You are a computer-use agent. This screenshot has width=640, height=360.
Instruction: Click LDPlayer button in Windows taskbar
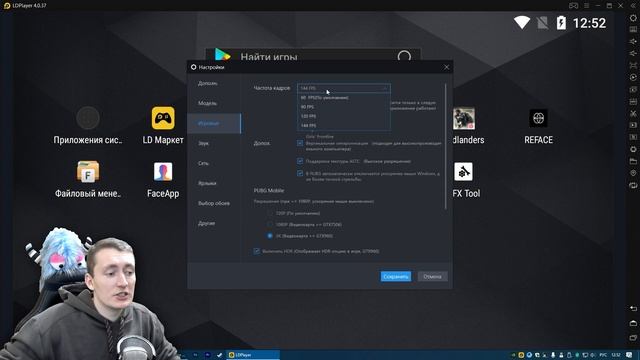coord(253,355)
